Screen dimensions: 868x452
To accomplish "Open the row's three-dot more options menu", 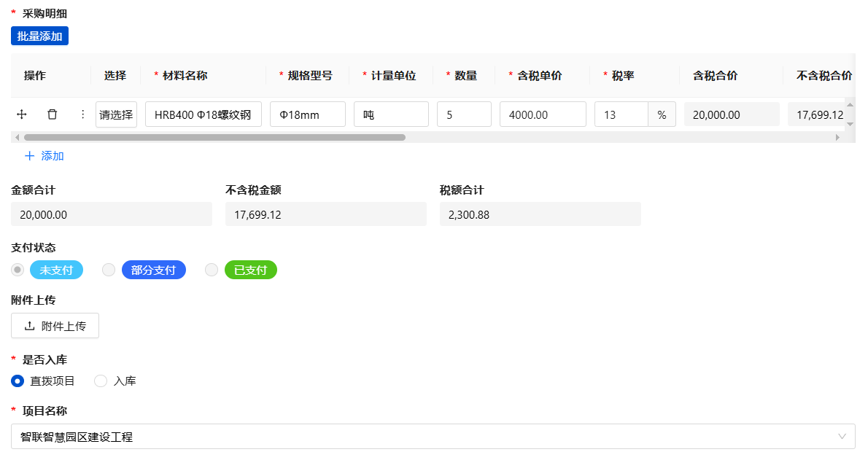I will [82, 114].
